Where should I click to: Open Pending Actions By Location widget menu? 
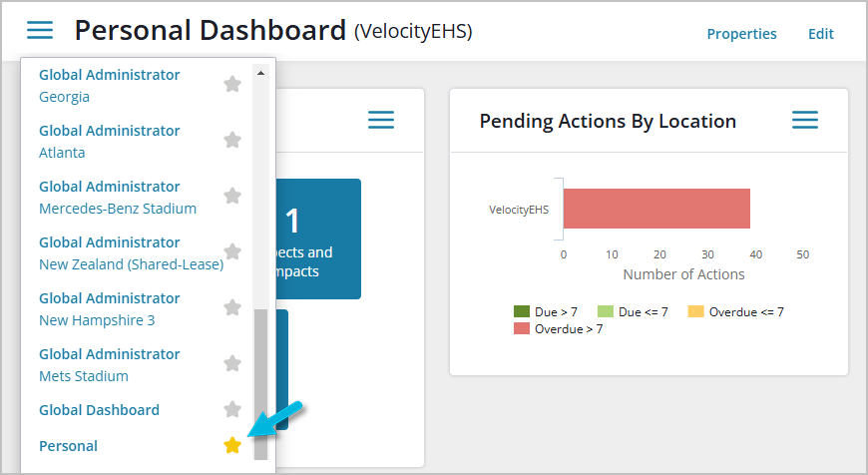point(804,121)
